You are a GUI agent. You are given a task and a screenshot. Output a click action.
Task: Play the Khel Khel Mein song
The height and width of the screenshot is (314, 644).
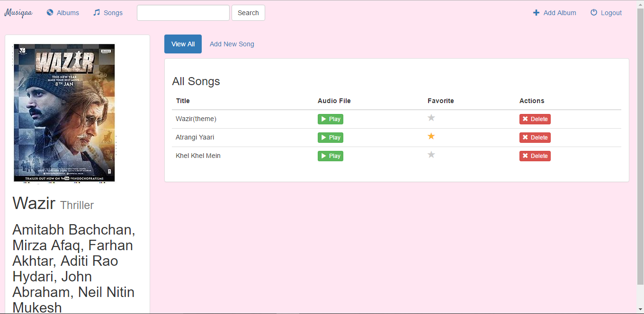coord(331,156)
